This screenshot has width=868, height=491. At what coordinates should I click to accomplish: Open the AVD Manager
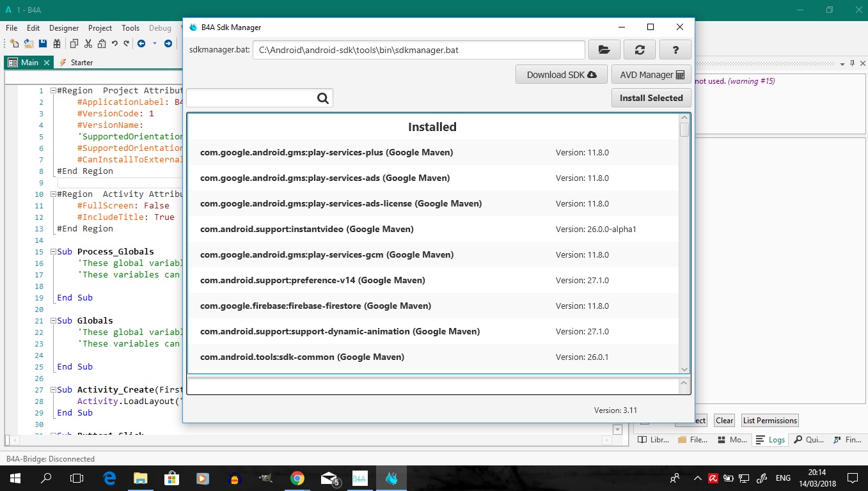pyautogui.click(x=651, y=75)
